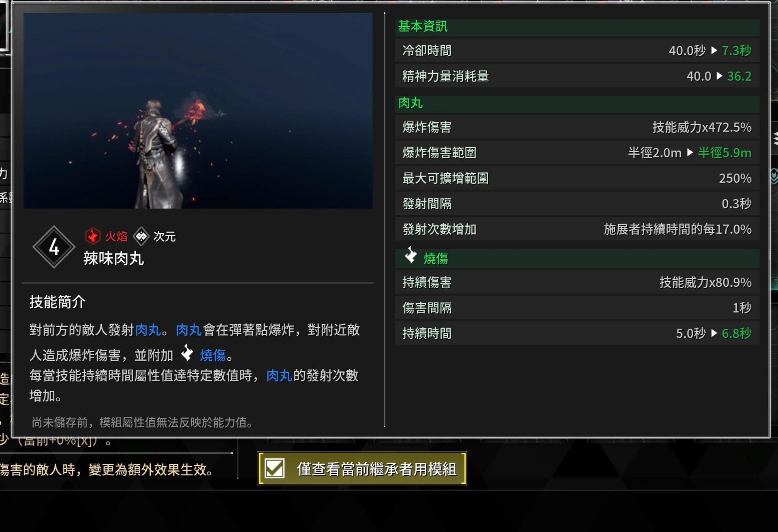Screen dimensions: 778x532
Task: Click the burn status icon in skill description
Action: (x=187, y=353)
